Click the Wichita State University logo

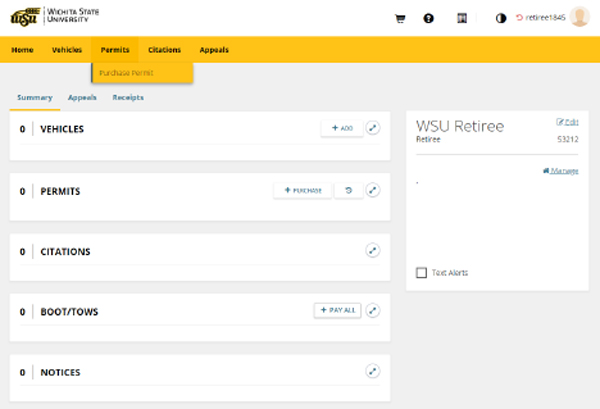tap(55, 17)
